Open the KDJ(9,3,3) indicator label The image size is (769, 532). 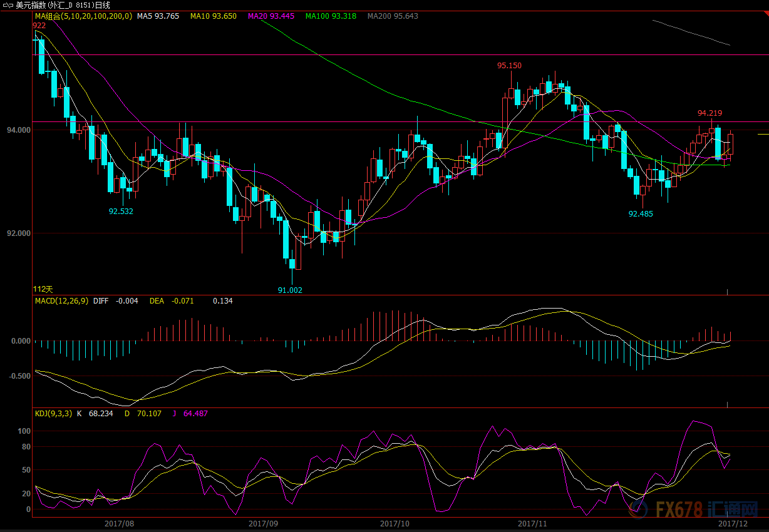pos(54,413)
